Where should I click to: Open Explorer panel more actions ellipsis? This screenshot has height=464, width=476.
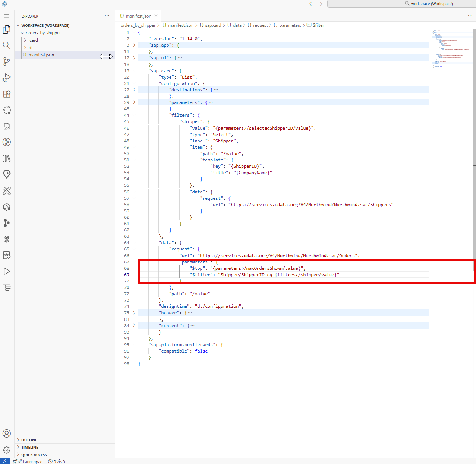[x=107, y=16]
